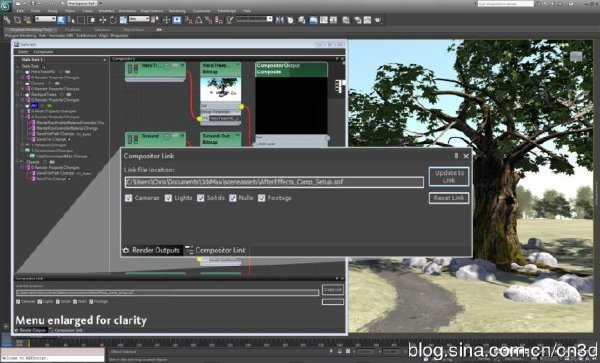Viewport: 600px width, 363px height.
Task: Open the 3ds Max application menu button
Action: point(6,5)
